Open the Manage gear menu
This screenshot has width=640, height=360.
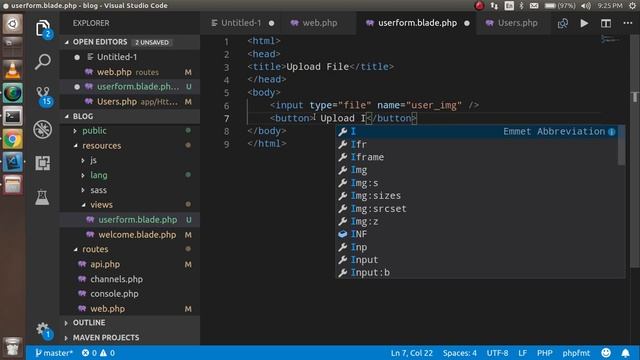pos(43,330)
